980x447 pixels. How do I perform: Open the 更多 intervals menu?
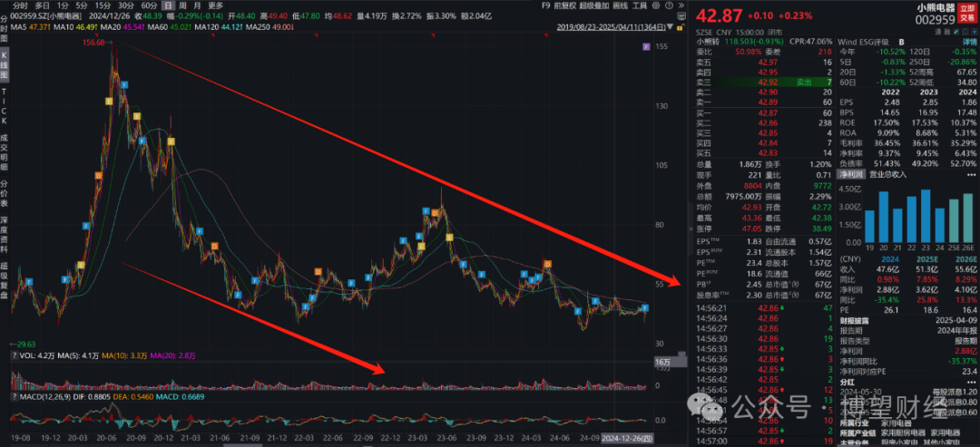(x=215, y=5)
